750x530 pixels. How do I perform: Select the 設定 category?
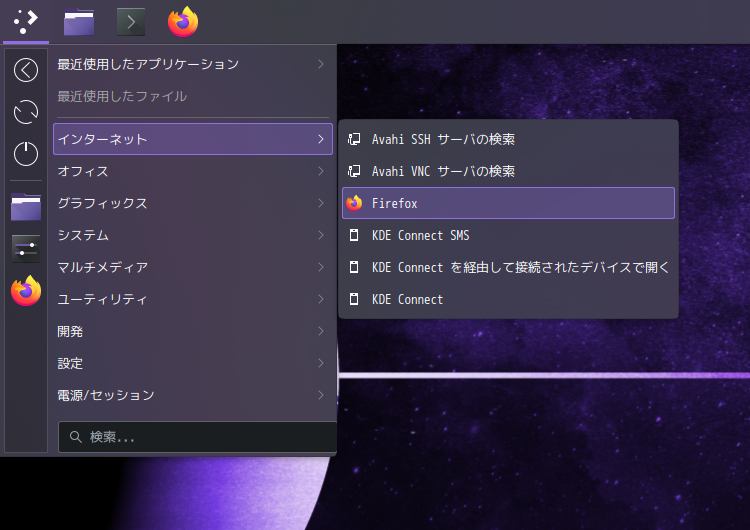coord(193,364)
